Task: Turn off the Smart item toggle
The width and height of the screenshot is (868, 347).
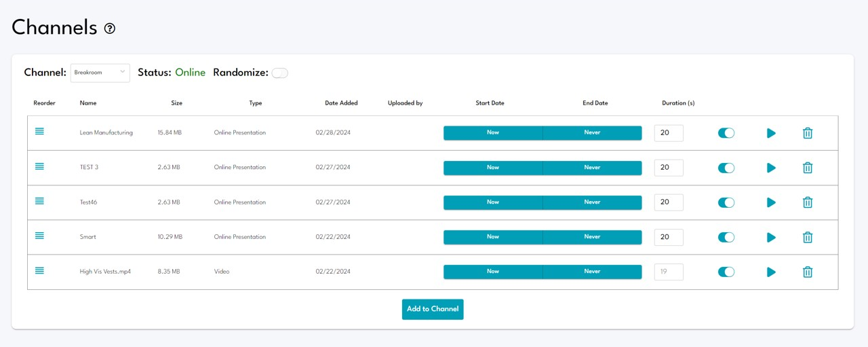Action: [x=726, y=237]
